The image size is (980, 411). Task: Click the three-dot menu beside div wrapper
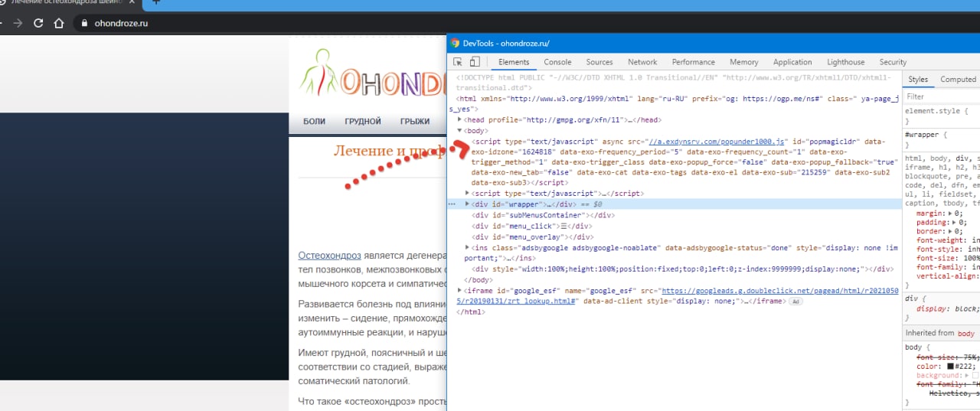451,204
